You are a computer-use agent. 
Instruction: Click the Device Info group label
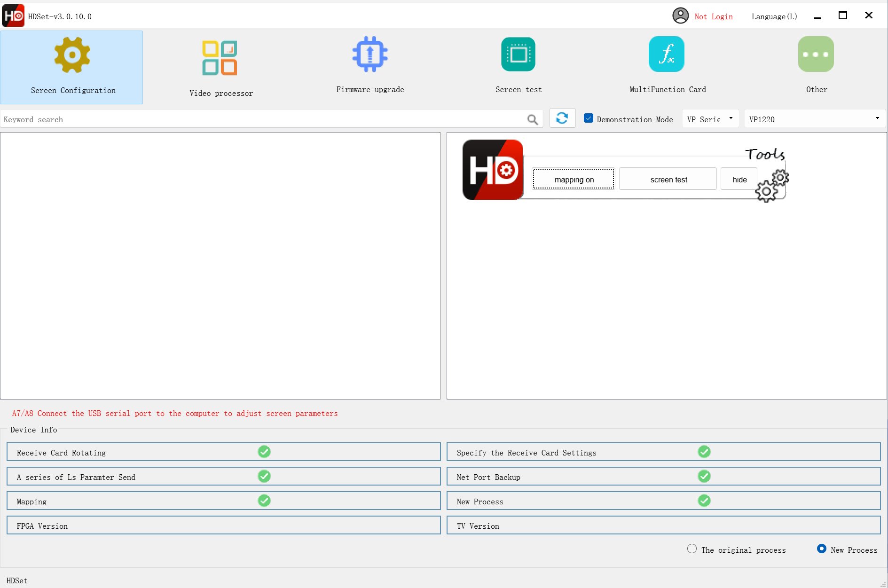(34, 430)
